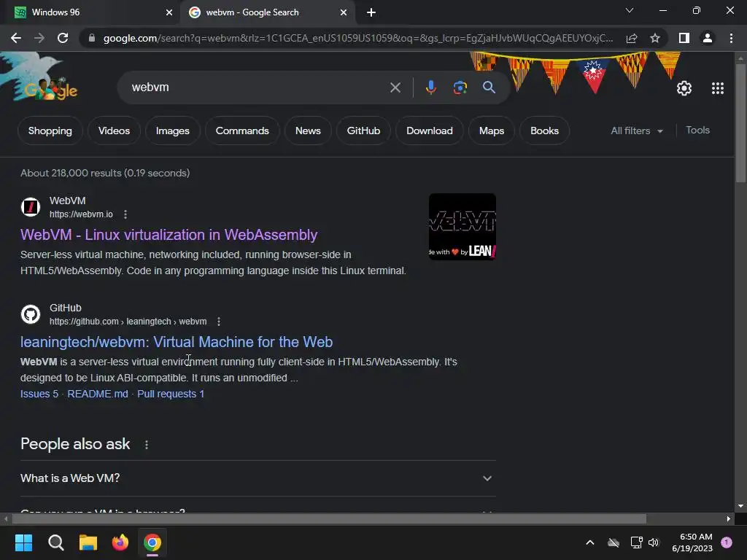This screenshot has height=560, width=747.
Task: Filter results by GitHub
Action: (363, 131)
